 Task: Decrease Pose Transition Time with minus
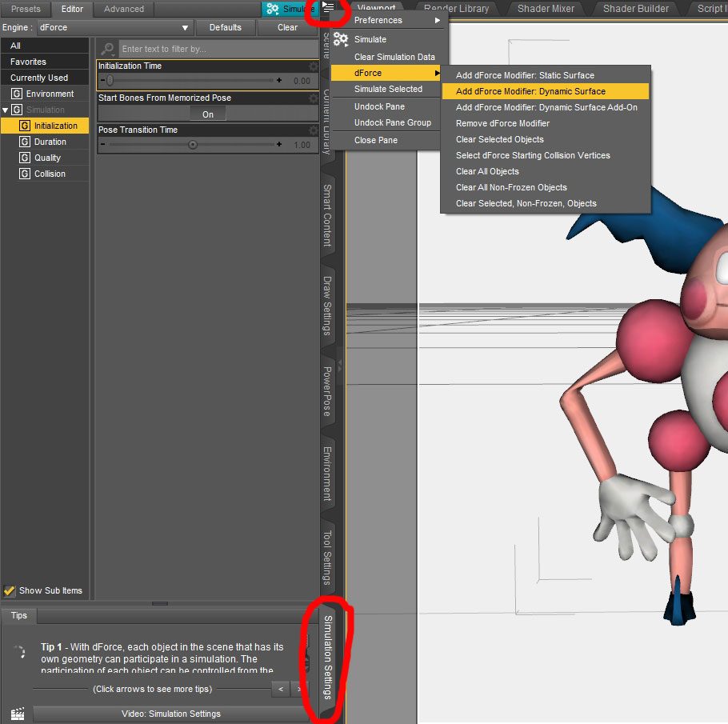point(102,145)
